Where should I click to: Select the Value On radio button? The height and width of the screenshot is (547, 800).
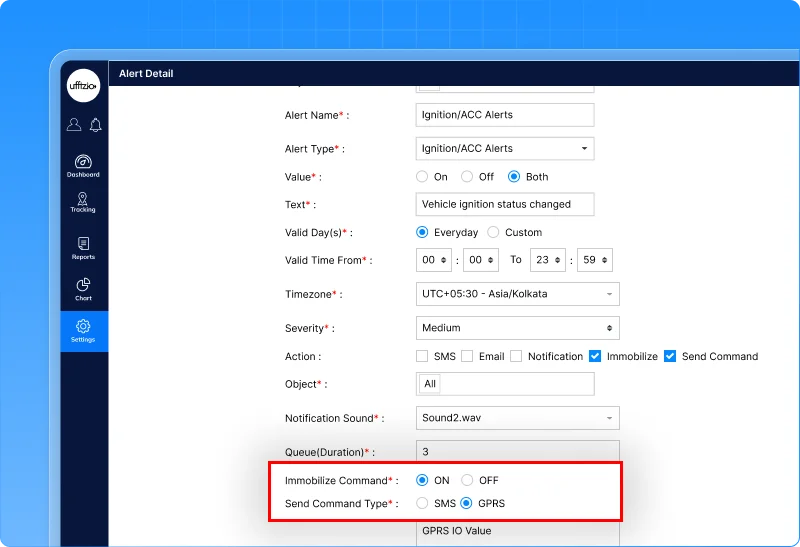pos(422,177)
